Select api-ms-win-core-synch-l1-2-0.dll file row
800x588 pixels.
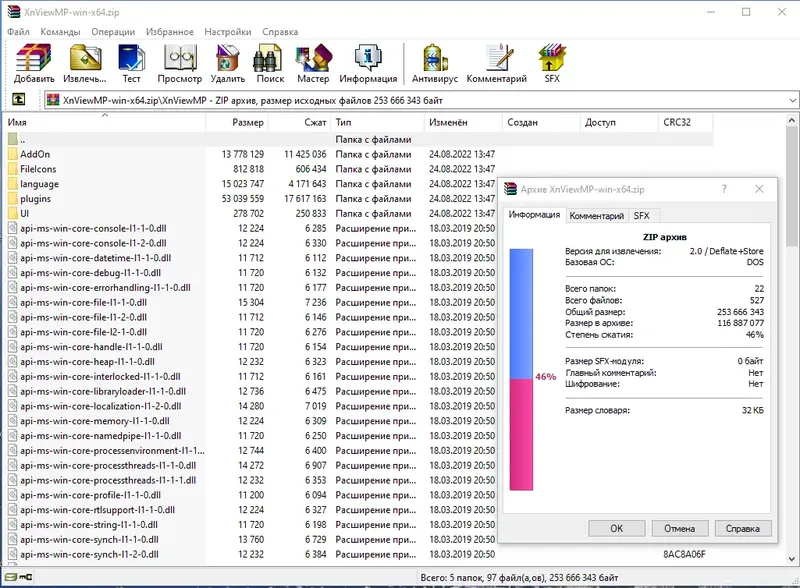click(359, 554)
